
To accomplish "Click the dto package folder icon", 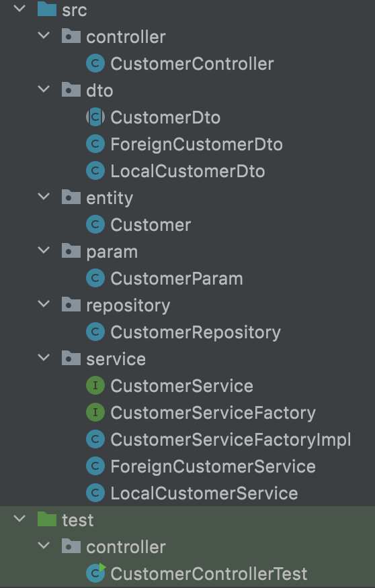I will 71,90.
